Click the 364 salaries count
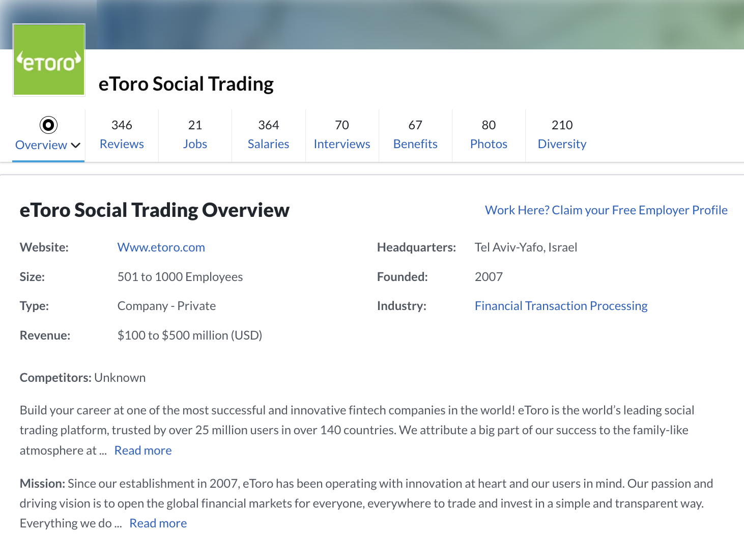744x560 pixels. 268,125
